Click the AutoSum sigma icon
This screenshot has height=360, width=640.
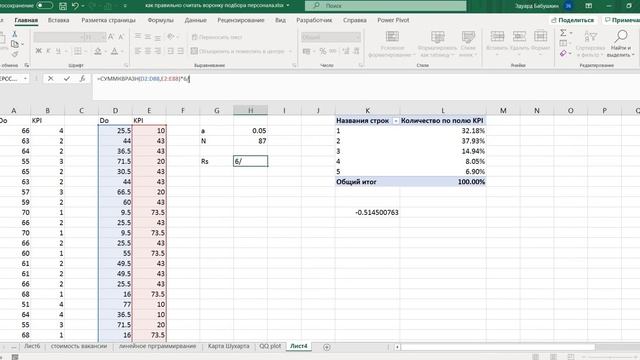pyautogui.click(x=563, y=33)
